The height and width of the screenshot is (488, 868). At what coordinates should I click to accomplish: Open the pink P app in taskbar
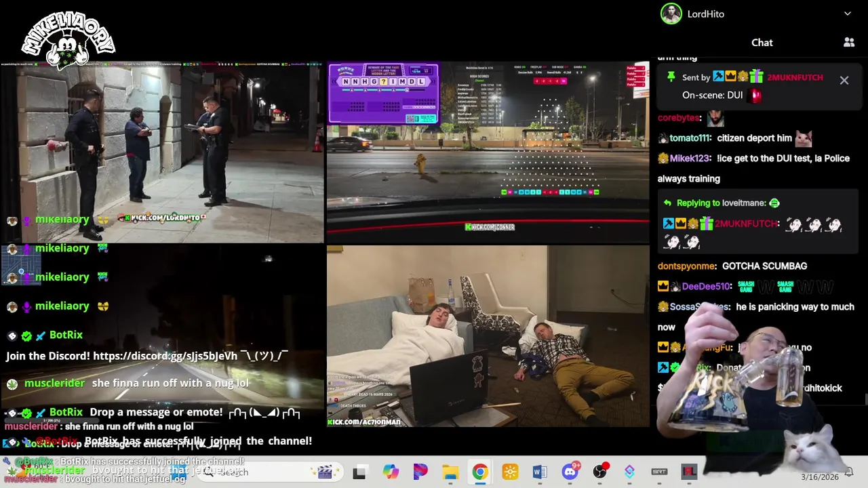(420, 472)
